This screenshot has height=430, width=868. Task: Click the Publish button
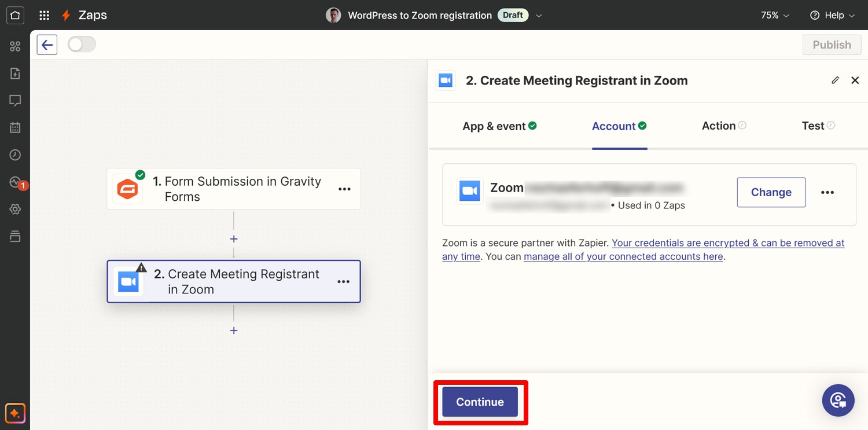832,45
